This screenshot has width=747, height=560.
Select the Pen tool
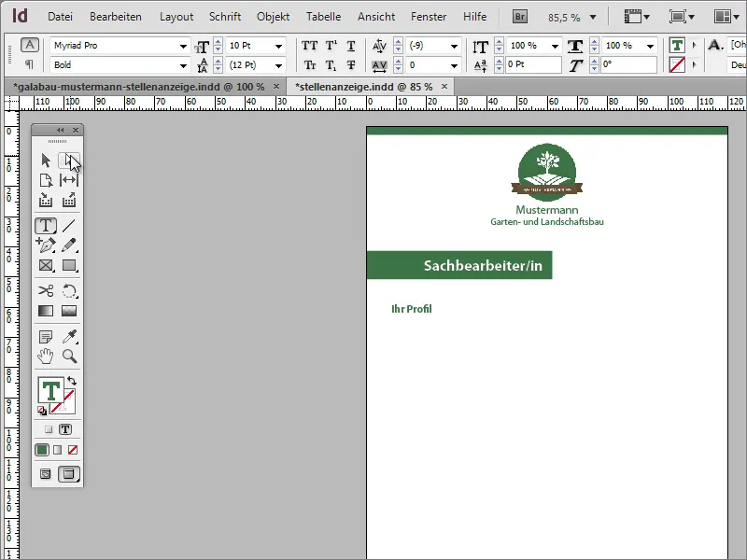46,245
